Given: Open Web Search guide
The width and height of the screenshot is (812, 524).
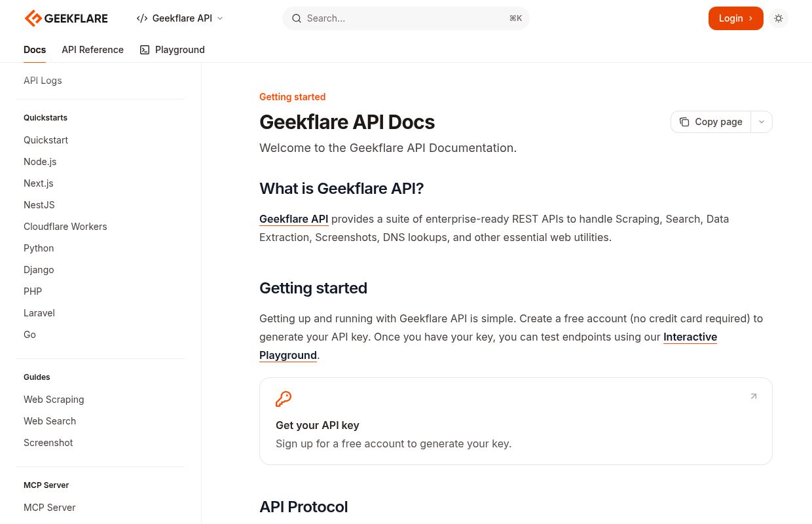Looking at the screenshot, I should pos(50,421).
